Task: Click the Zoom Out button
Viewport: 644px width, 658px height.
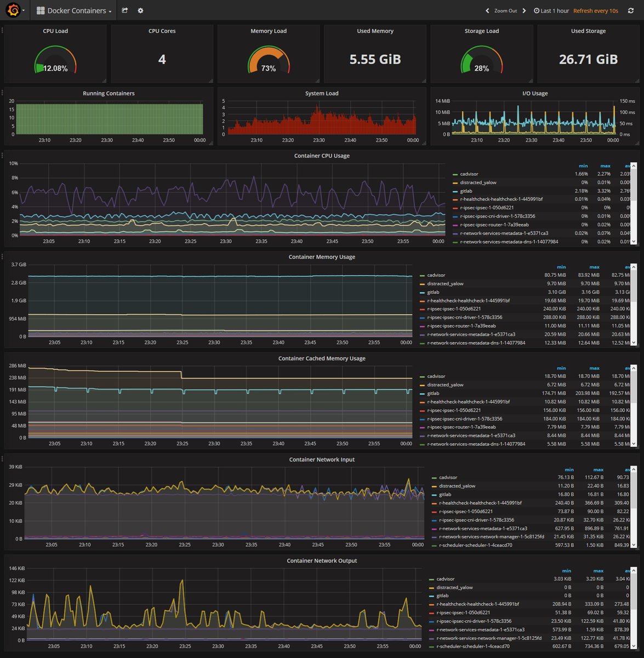Action: tap(505, 10)
